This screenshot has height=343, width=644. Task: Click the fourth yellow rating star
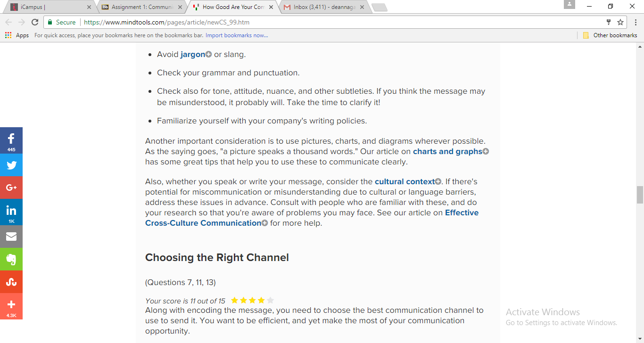coord(261,301)
